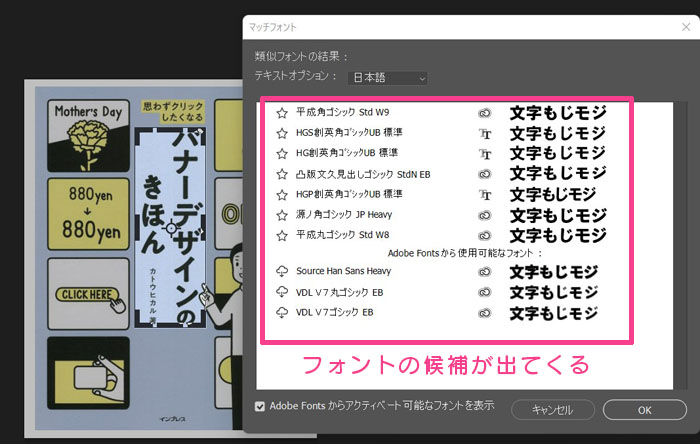
Task: Click preview sample of Source Han Sans Heavy
Action: coord(554,272)
